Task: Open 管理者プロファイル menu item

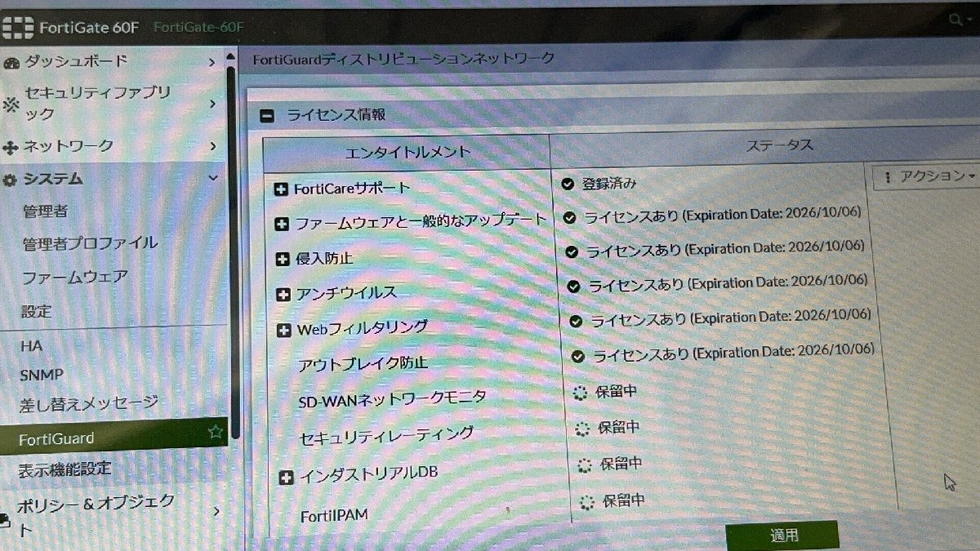Action: (x=90, y=243)
